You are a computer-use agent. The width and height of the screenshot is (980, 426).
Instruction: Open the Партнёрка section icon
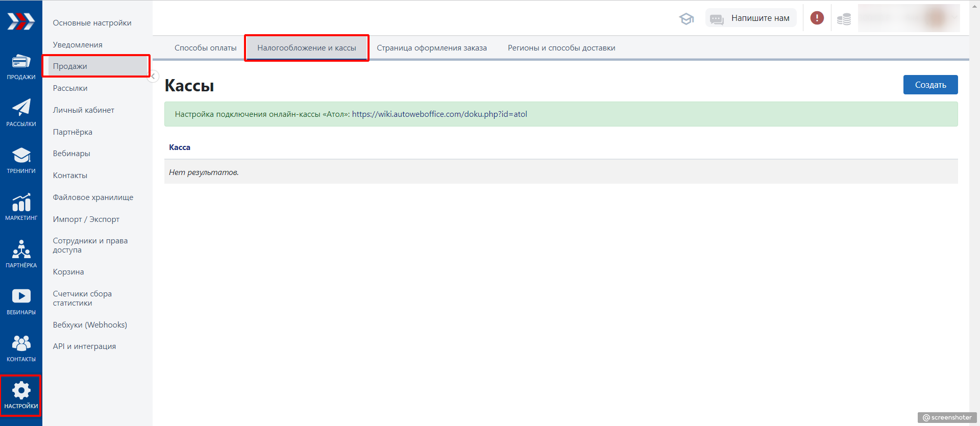click(x=21, y=254)
